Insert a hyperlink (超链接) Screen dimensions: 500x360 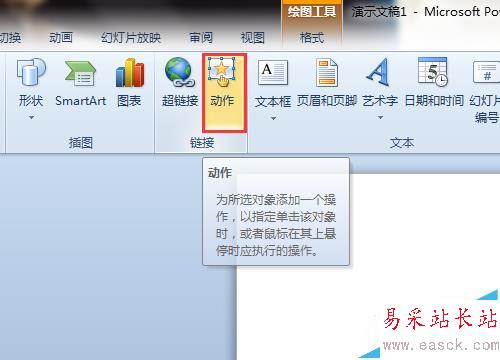tap(180, 83)
